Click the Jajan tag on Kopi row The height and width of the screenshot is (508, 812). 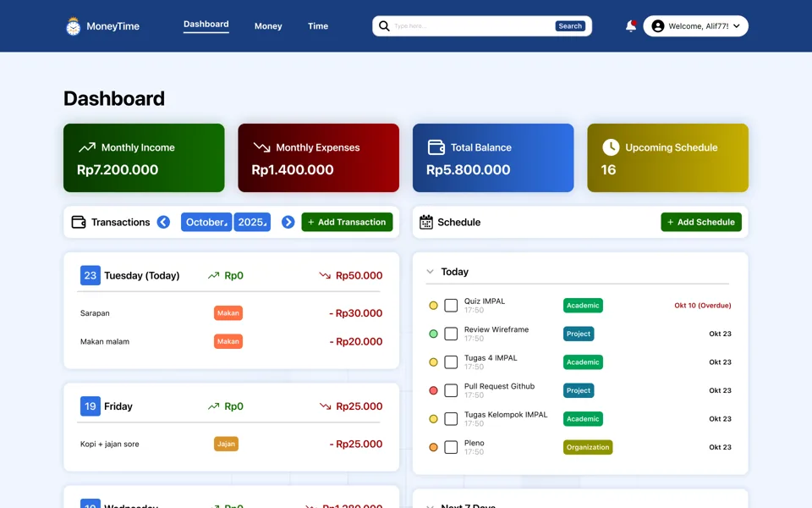click(227, 444)
